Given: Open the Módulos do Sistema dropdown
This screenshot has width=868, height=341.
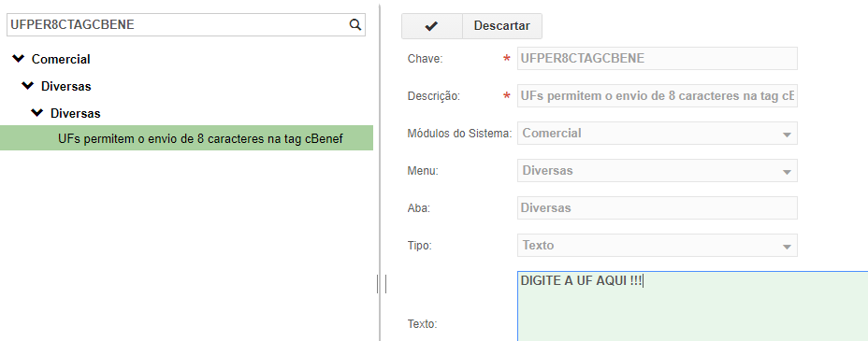Looking at the screenshot, I should point(658,134).
